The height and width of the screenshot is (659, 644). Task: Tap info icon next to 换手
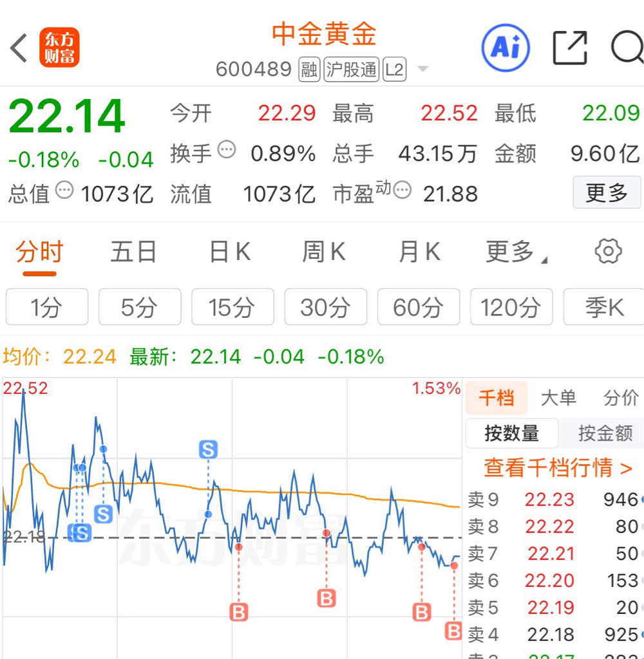point(227,149)
